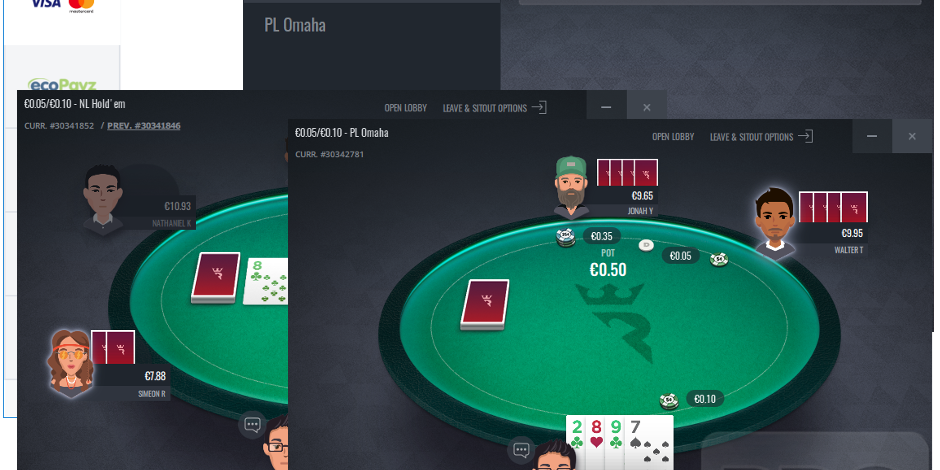The width and height of the screenshot is (940, 470).
Task: Open previous hand #30341846 link
Action: (x=144, y=126)
